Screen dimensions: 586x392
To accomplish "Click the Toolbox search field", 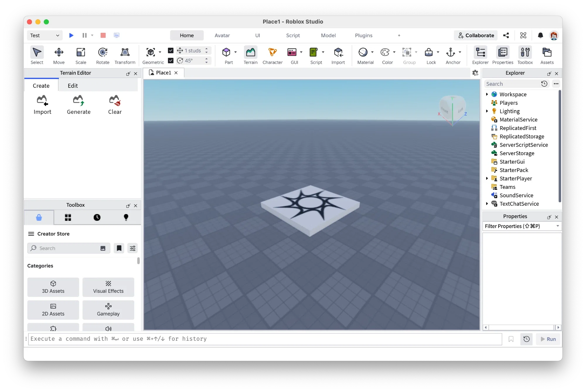I will point(69,248).
